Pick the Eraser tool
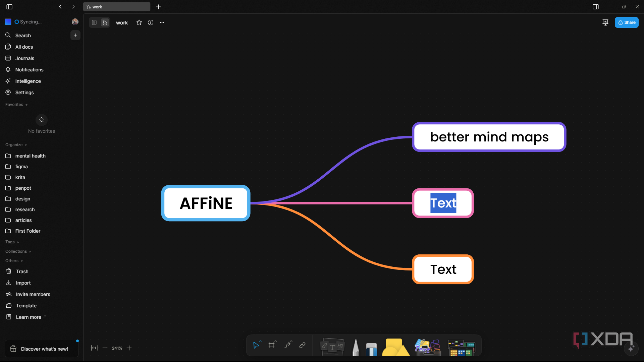Image resolution: width=644 pixels, height=362 pixels. [371, 349]
